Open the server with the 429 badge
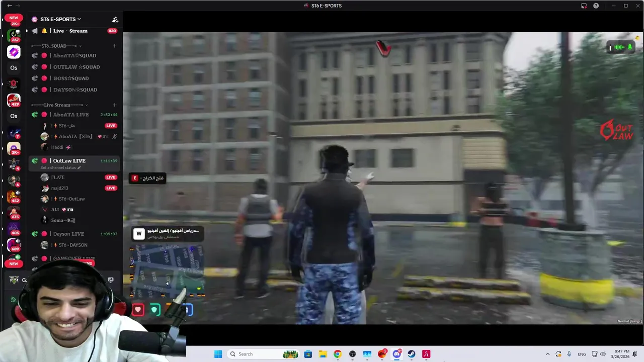This screenshot has width=644, height=362. click(x=14, y=100)
